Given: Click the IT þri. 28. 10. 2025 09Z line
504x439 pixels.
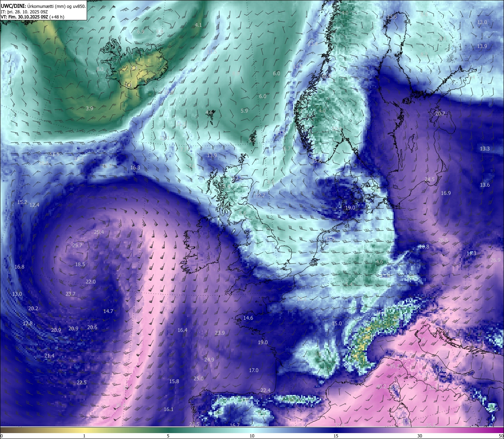Looking at the screenshot, I should [25, 11].
